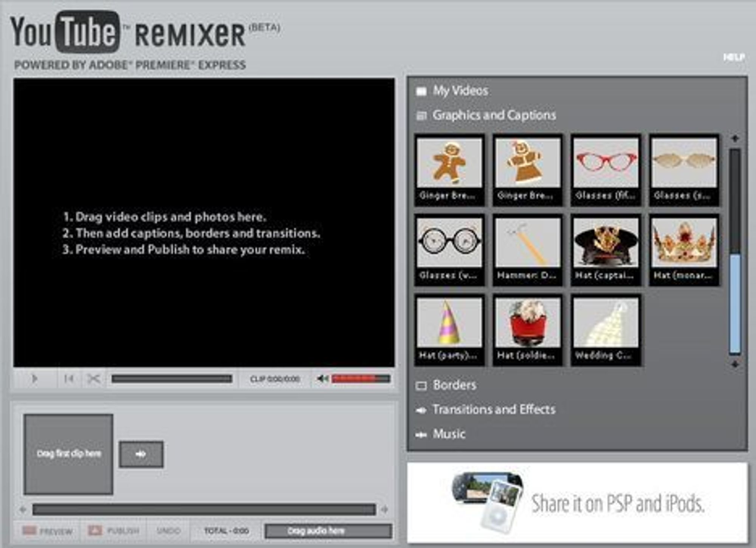756x548 pixels.
Task: Click the CLIP 0:00/0:00 time readout
Action: coord(275,379)
